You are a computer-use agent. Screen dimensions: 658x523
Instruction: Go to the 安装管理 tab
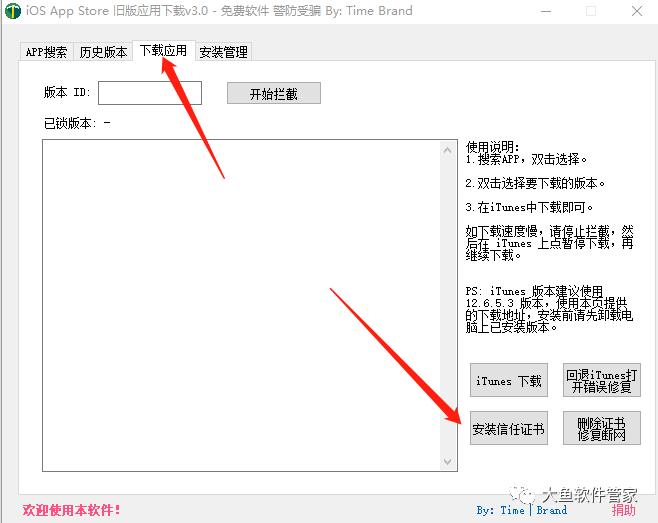pos(223,52)
